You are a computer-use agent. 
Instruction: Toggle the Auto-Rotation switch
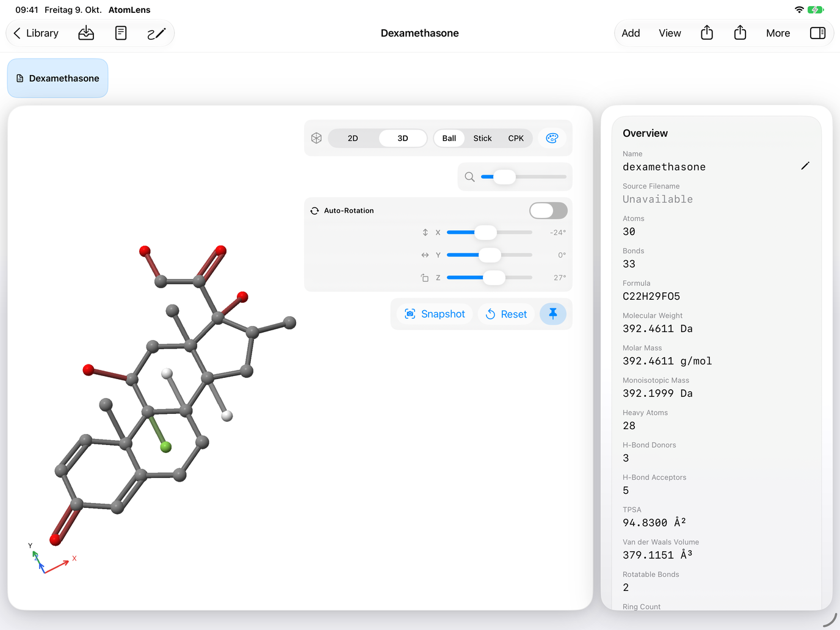(x=548, y=211)
